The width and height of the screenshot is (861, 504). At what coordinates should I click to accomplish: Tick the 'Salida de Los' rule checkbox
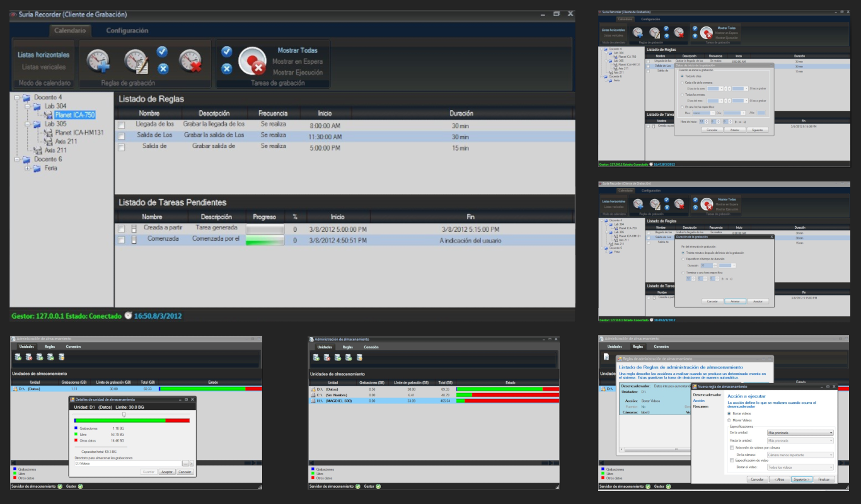tap(122, 135)
